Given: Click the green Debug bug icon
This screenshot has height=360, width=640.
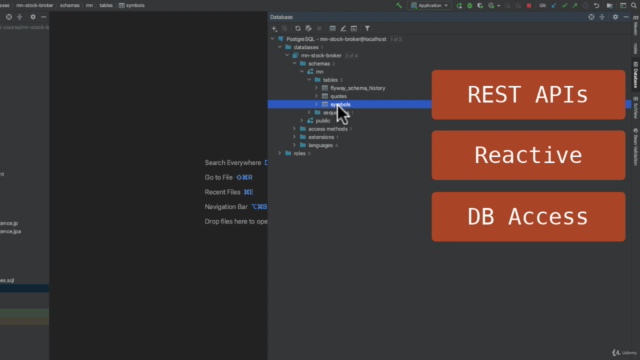Looking at the screenshot, I should click(x=470, y=5).
